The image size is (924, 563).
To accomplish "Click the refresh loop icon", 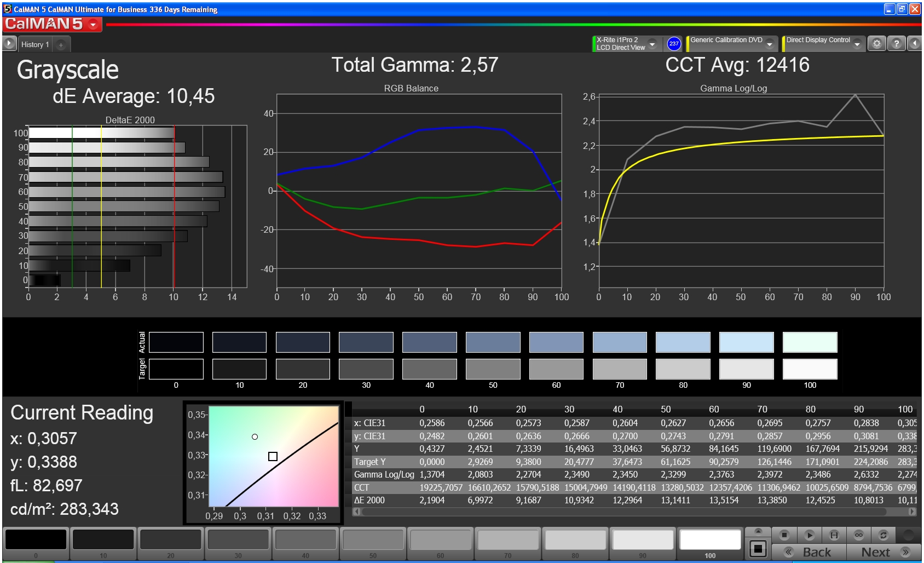I will (x=883, y=535).
